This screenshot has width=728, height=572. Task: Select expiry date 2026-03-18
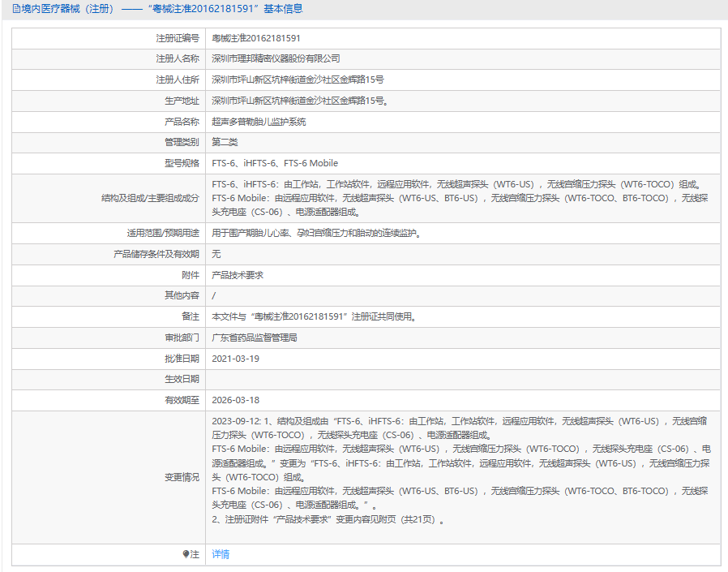pyautogui.click(x=235, y=400)
